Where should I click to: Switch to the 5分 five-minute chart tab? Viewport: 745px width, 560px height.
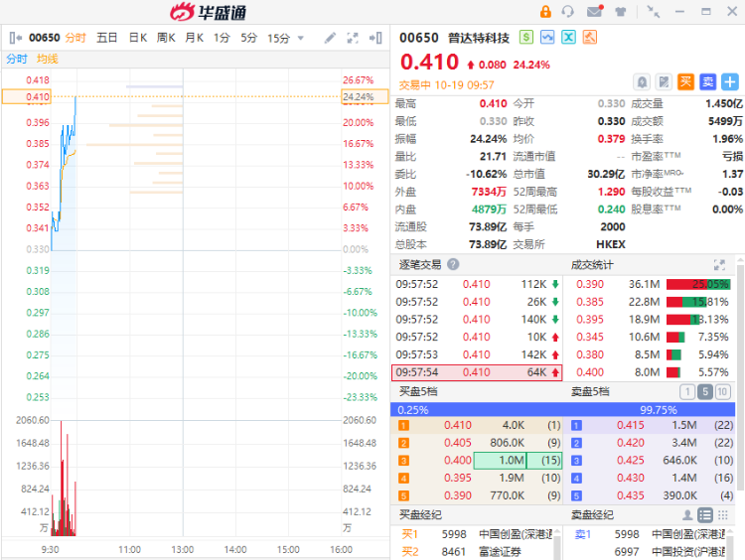[248, 38]
